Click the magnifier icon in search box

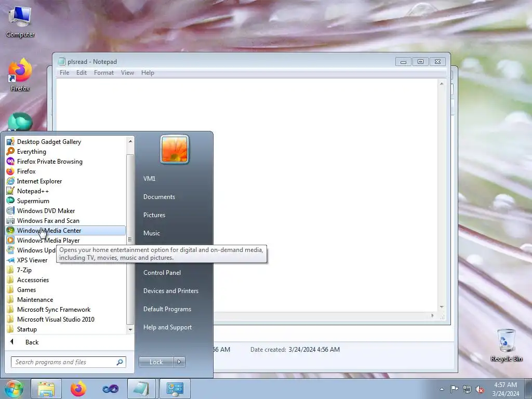click(x=120, y=362)
